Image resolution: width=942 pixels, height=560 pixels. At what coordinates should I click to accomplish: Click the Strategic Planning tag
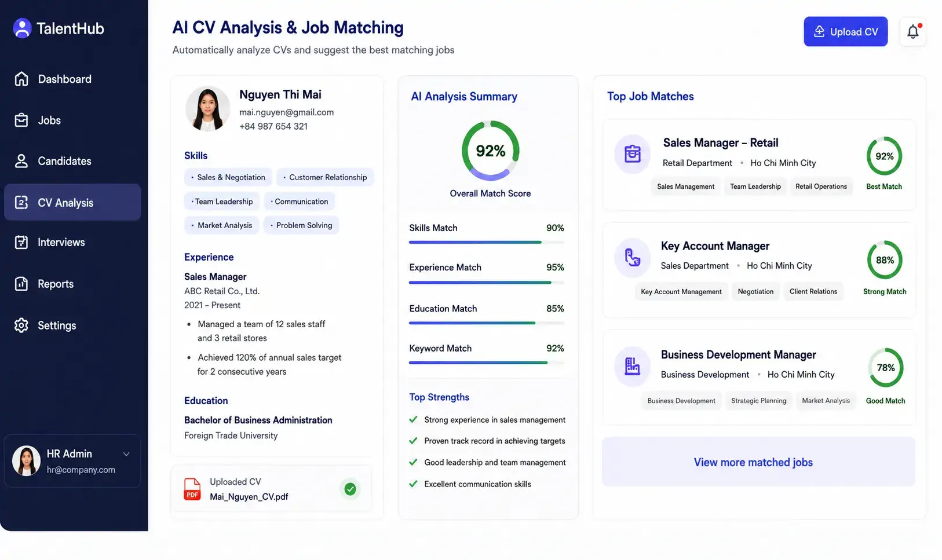click(x=758, y=401)
